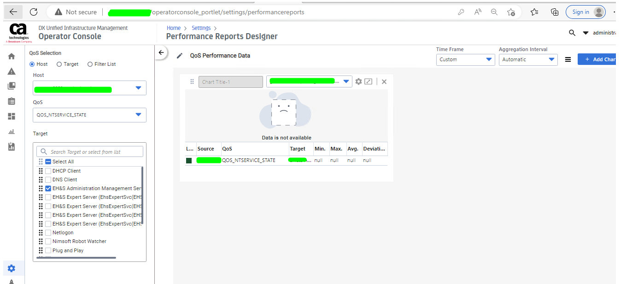This screenshot has width=644, height=284.
Task: Click the dark green legend color swatch
Action: pyautogui.click(x=189, y=161)
